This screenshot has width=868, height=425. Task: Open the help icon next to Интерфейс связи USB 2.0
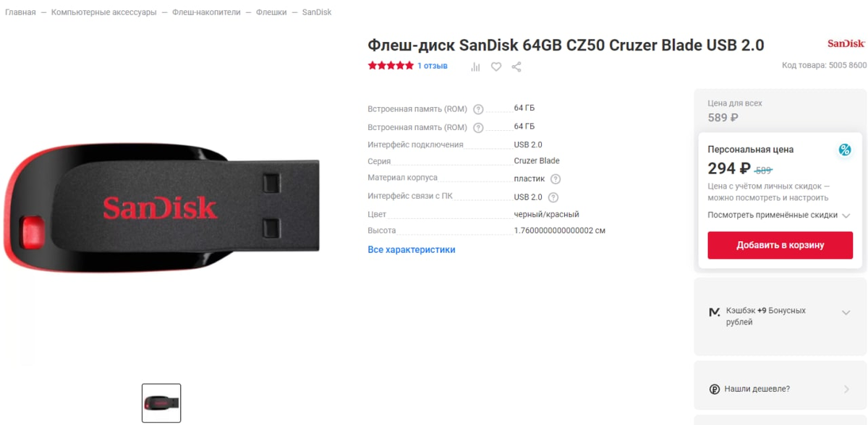pos(553,197)
